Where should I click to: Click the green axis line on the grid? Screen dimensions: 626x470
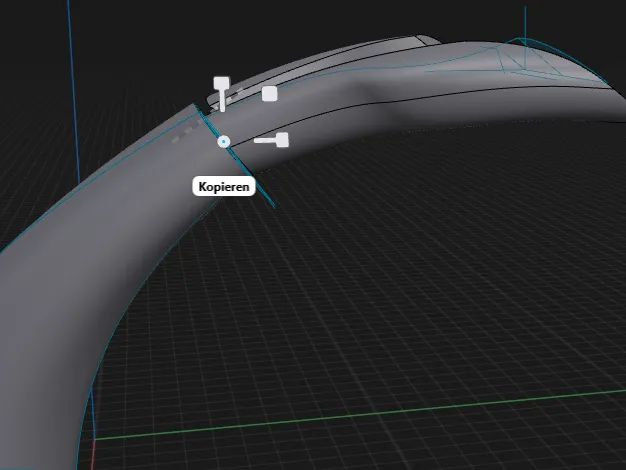tap(359, 415)
